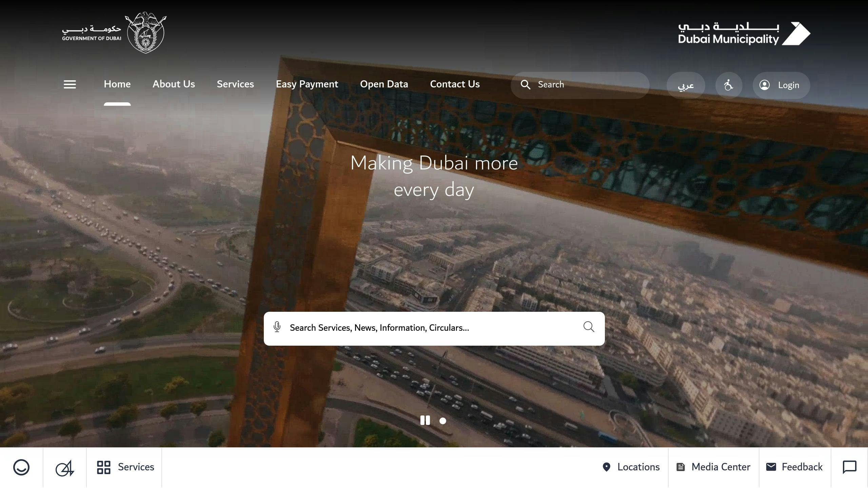868x488 pixels.
Task: Click the 04 logo icon in bottom bar
Action: point(65,468)
